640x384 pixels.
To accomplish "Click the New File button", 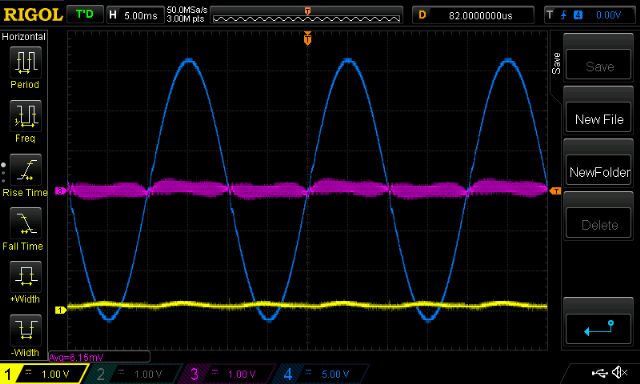I will pos(599,119).
